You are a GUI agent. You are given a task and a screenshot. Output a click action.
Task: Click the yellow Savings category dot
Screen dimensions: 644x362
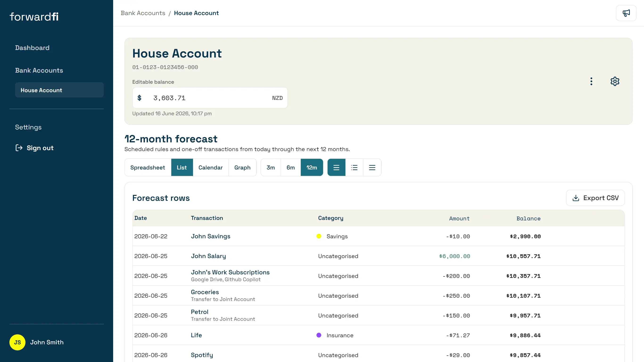pyautogui.click(x=319, y=236)
